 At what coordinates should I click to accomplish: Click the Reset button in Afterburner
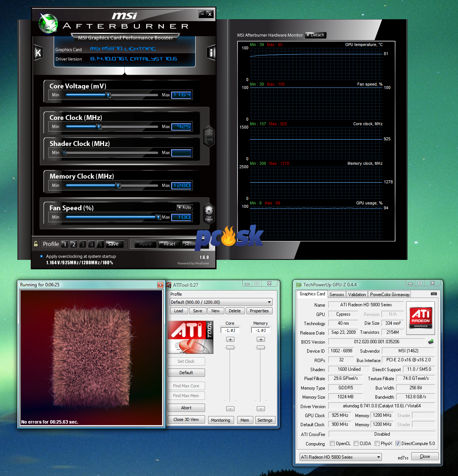pyautogui.click(x=169, y=244)
